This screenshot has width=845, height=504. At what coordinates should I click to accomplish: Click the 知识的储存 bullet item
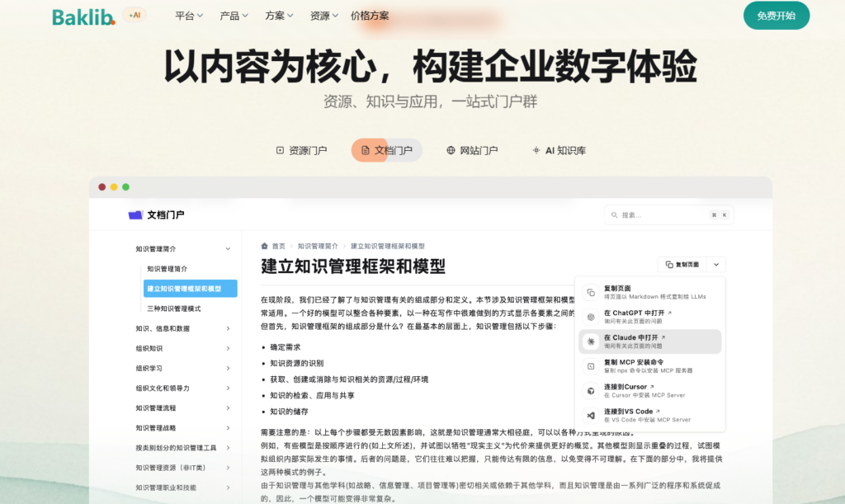pyautogui.click(x=290, y=412)
